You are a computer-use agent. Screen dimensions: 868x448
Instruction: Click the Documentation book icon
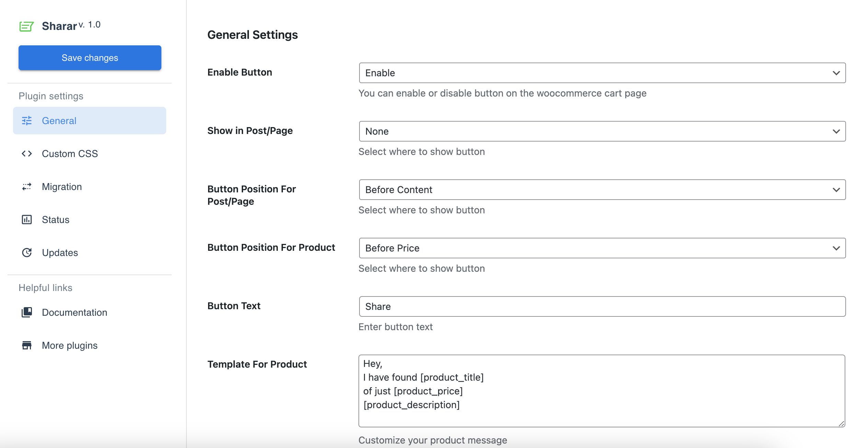pos(27,312)
